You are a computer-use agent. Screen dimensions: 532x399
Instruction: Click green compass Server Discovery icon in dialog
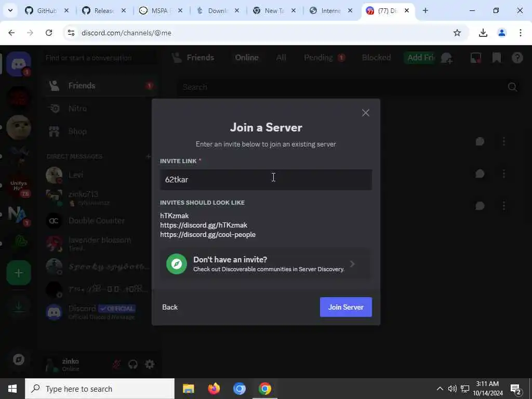[x=177, y=264]
